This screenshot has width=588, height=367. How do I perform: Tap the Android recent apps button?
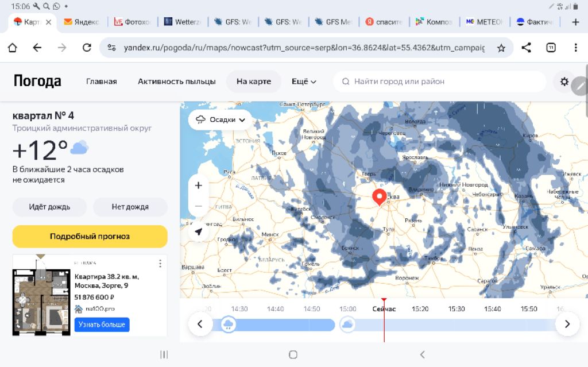point(164,354)
